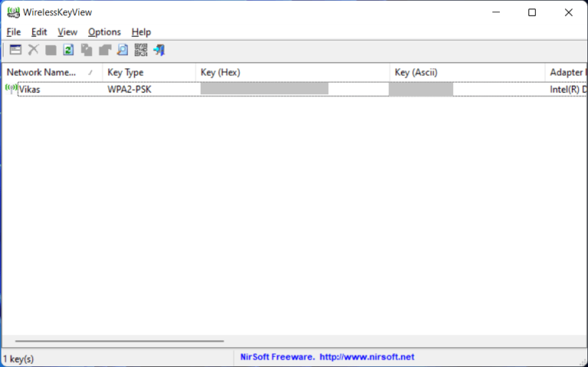Click the horizontal scrollbar thumb
Viewport: 588px width, 367px height.
(x=119, y=341)
